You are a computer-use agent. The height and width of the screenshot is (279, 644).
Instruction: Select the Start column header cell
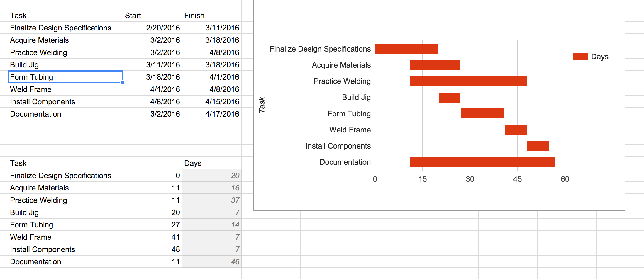[152, 16]
